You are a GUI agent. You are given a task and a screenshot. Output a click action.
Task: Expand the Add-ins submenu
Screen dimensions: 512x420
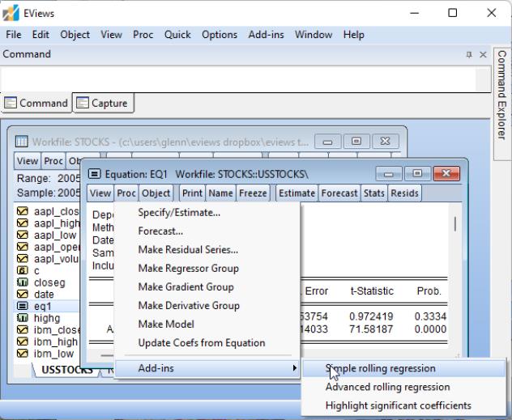point(207,368)
